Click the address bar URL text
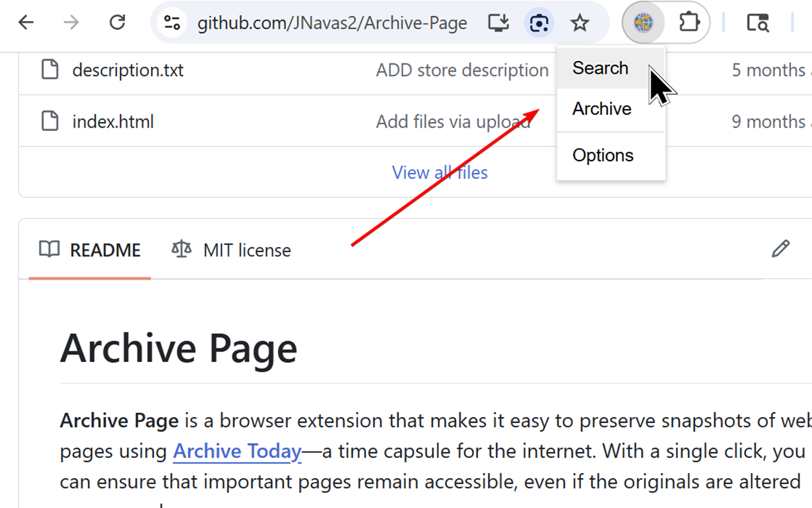Screen dimensions: 812x508 click(332, 23)
